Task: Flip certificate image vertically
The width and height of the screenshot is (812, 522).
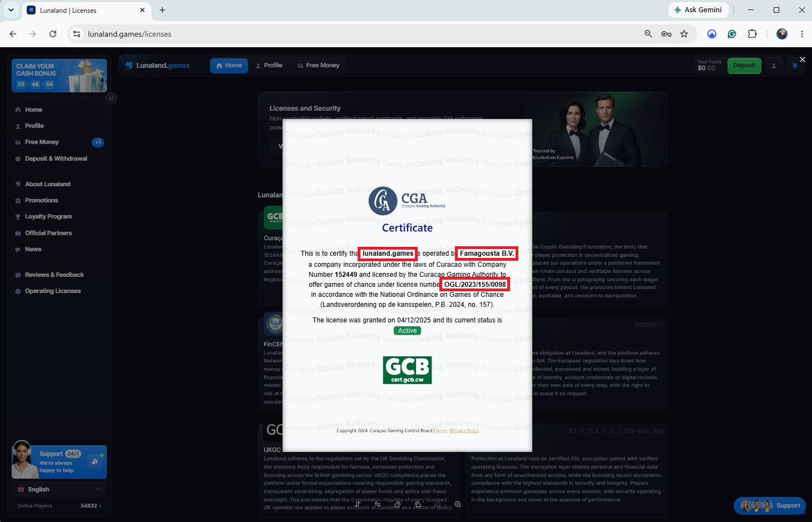Action: pos(358,504)
